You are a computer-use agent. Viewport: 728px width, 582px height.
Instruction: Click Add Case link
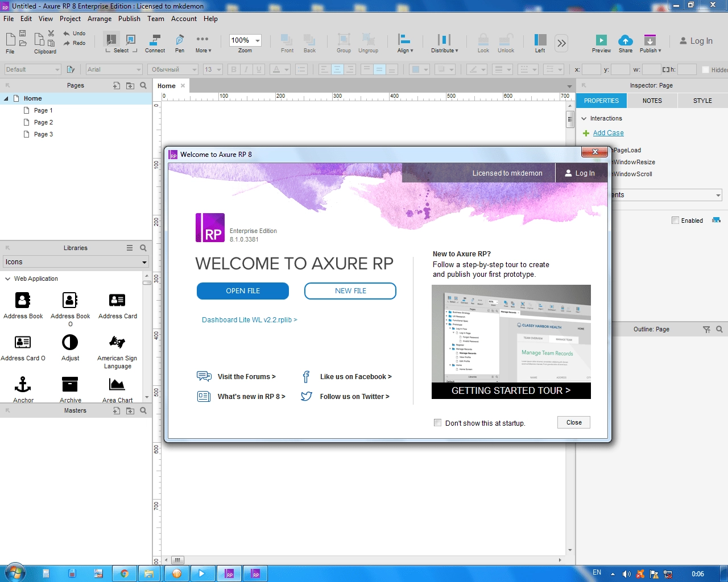pyautogui.click(x=608, y=133)
